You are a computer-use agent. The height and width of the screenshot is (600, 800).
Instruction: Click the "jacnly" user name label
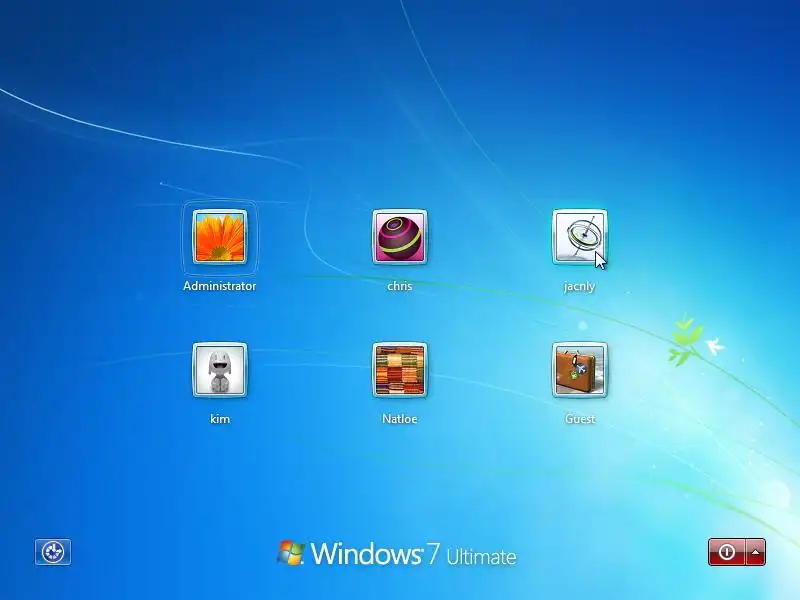click(x=580, y=286)
